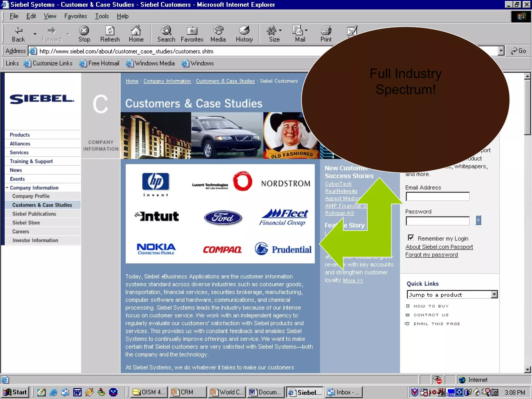Viewport: 532px width, 399px height.
Task: Open the Investor Information sidebar link
Action: 35,240
